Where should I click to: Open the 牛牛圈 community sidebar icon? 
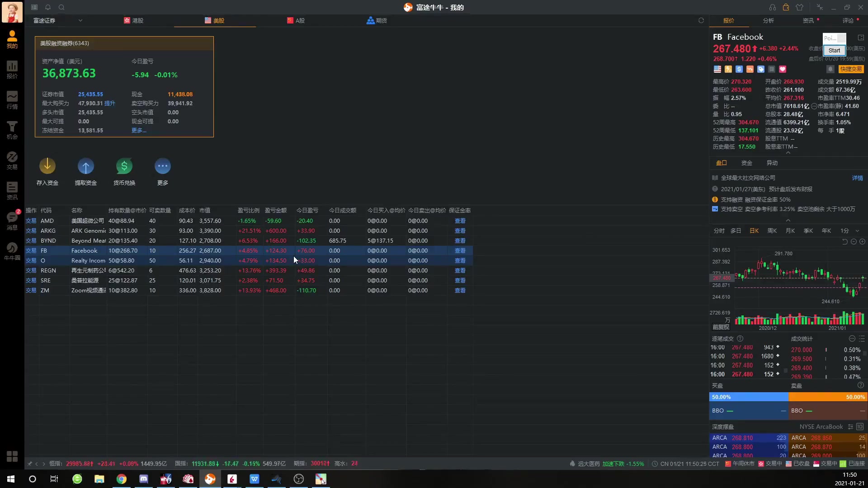12,252
